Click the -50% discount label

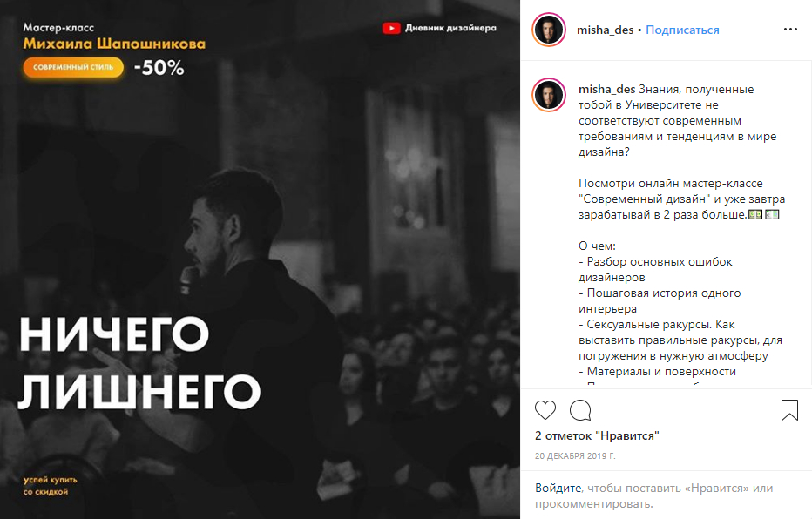(159, 68)
